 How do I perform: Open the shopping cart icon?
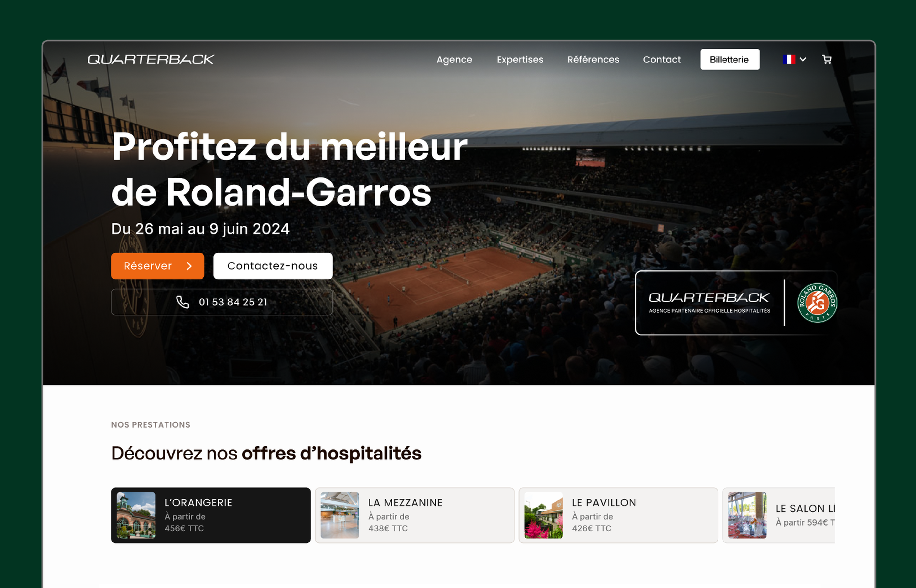[x=827, y=60]
